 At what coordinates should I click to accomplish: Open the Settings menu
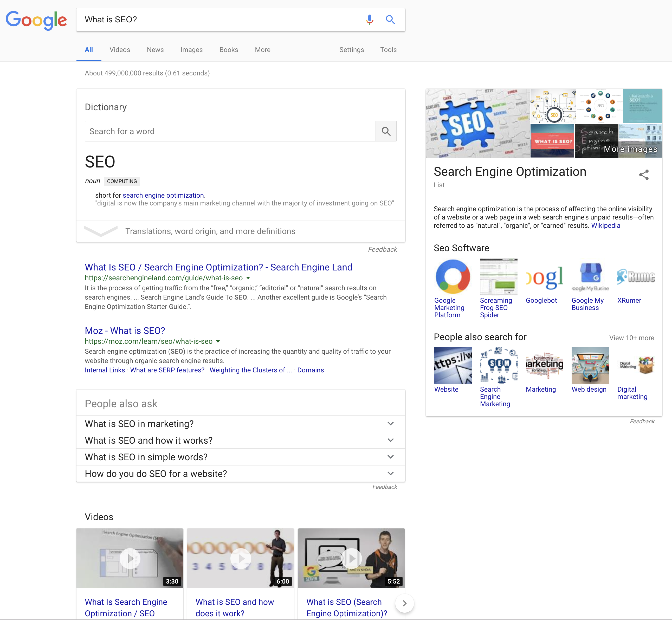point(351,50)
